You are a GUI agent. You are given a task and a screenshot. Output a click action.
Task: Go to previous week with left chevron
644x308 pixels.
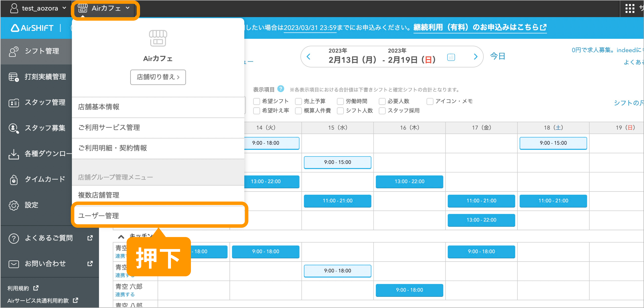point(309,57)
